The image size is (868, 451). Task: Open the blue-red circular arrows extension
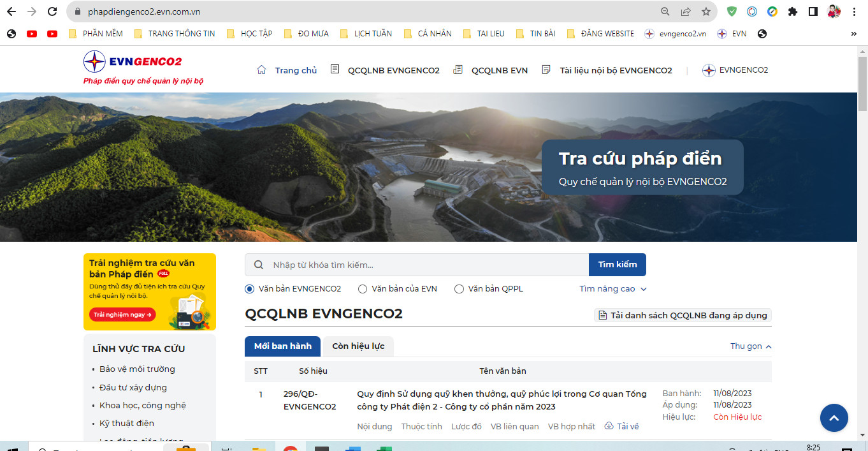pos(752,11)
